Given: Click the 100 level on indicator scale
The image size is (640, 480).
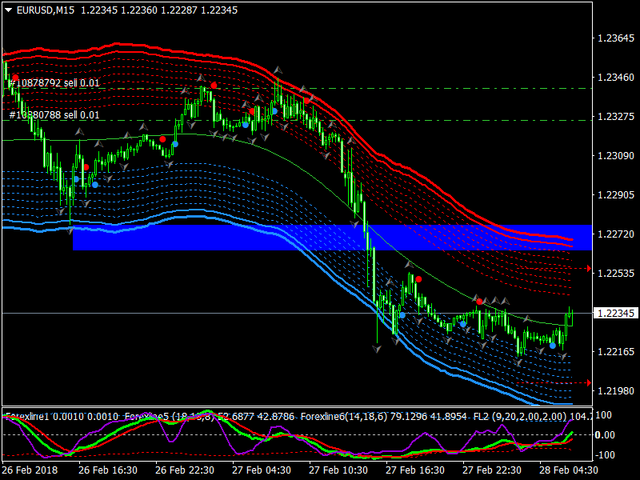Looking at the screenshot, I should [x=604, y=416].
